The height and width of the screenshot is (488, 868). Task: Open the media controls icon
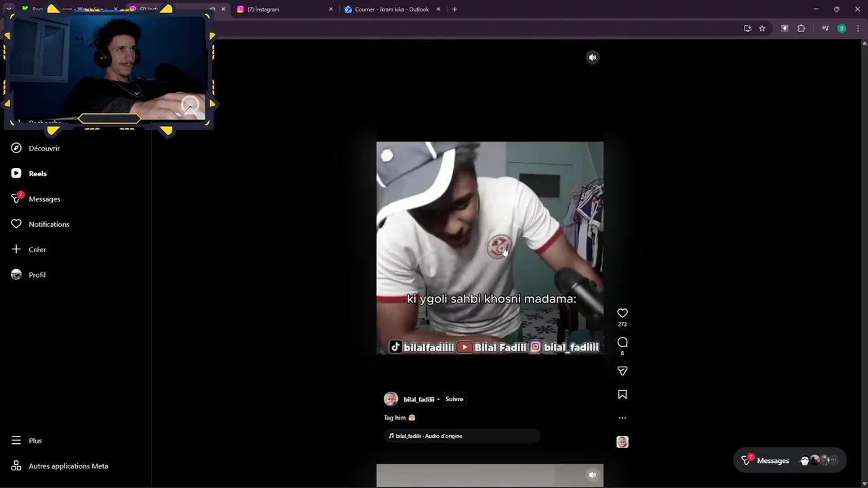[x=825, y=28]
